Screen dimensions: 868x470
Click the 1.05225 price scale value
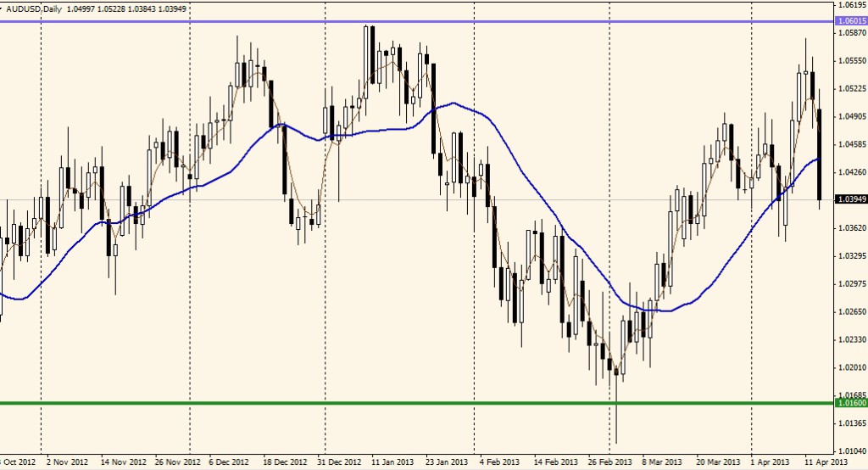point(850,89)
